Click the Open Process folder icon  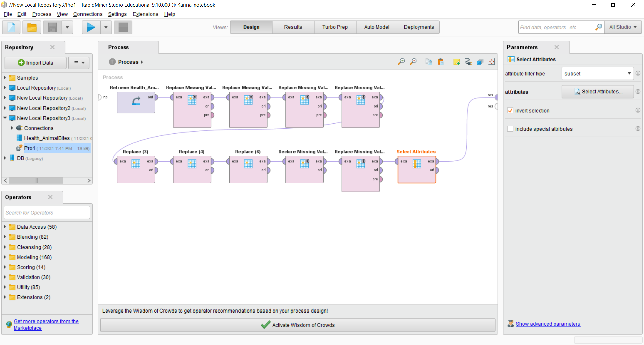click(32, 27)
